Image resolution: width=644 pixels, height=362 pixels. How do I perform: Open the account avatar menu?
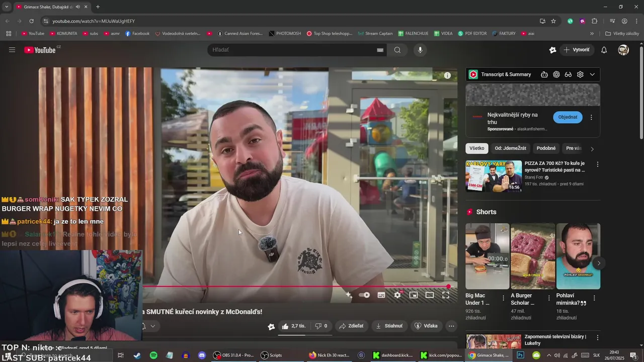coord(623,50)
